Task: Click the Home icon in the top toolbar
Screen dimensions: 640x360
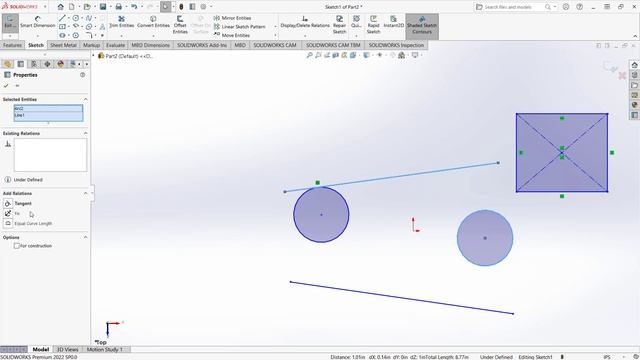Action: (60, 7)
